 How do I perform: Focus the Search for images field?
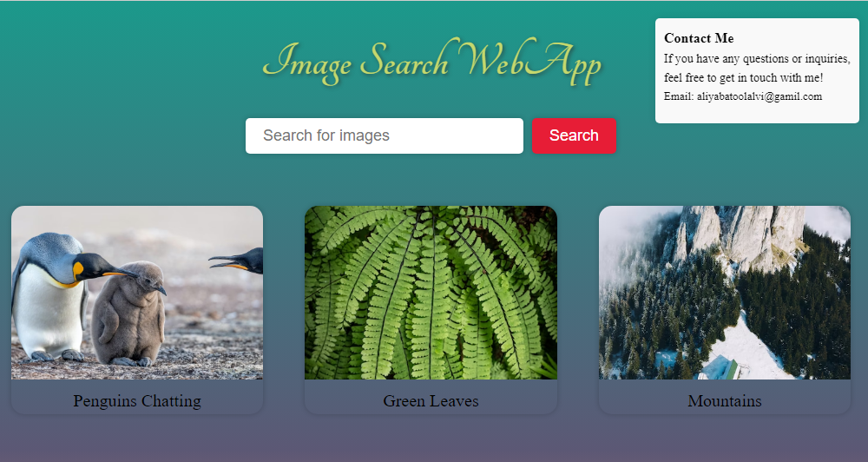pyautogui.click(x=385, y=135)
